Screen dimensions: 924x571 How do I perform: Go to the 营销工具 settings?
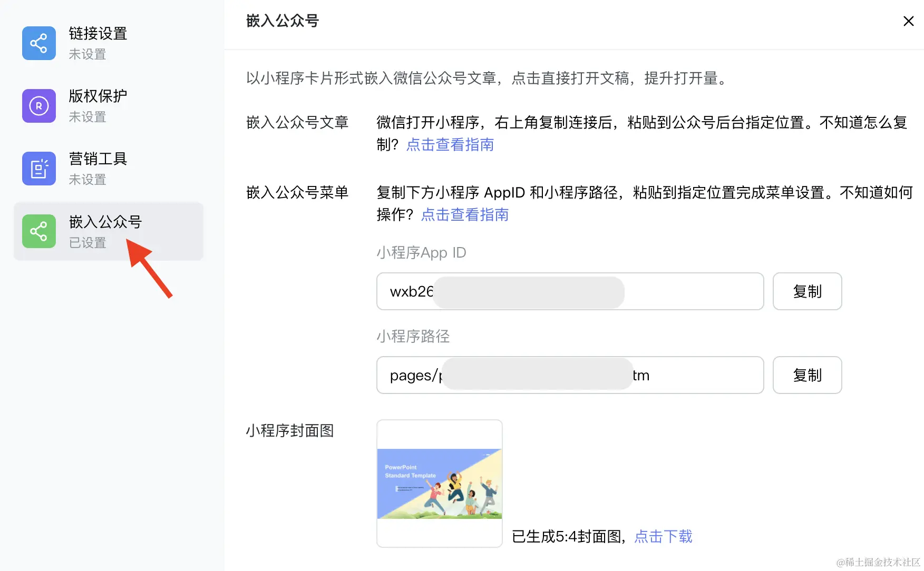click(x=98, y=159)
